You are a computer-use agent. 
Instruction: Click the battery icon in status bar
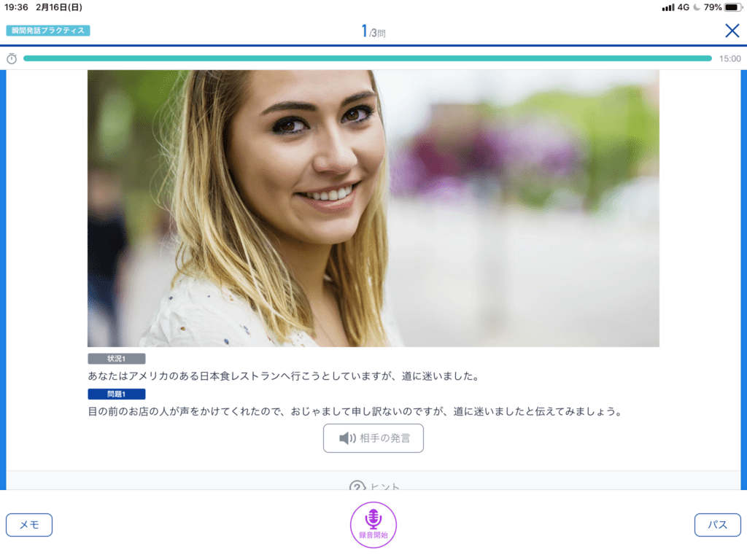732,7
